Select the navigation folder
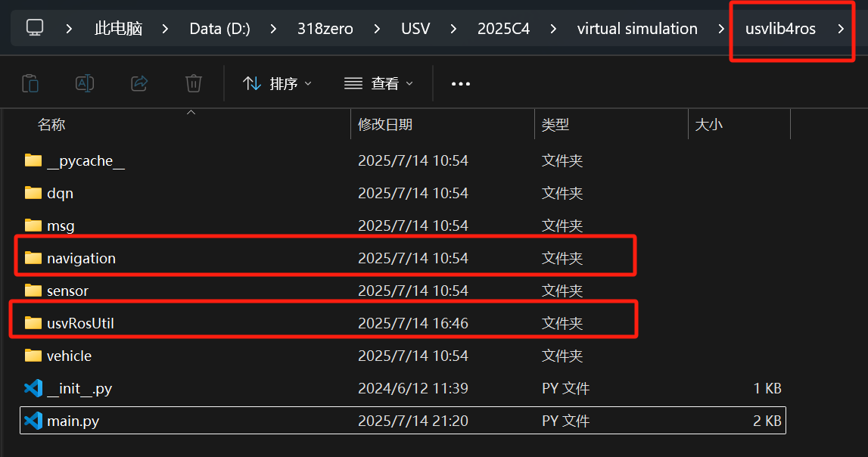 [81, 258]
